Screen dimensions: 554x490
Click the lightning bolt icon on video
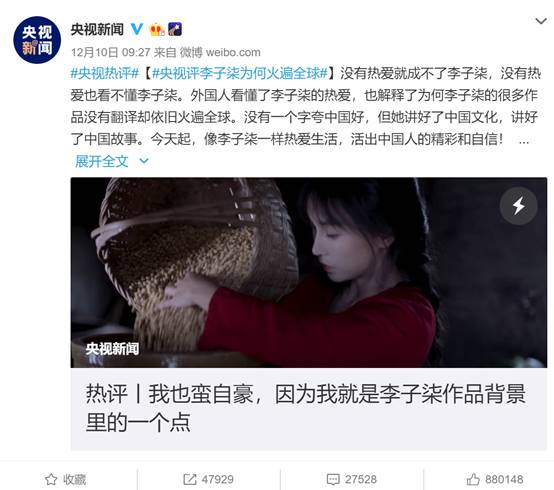pos(519,206)
